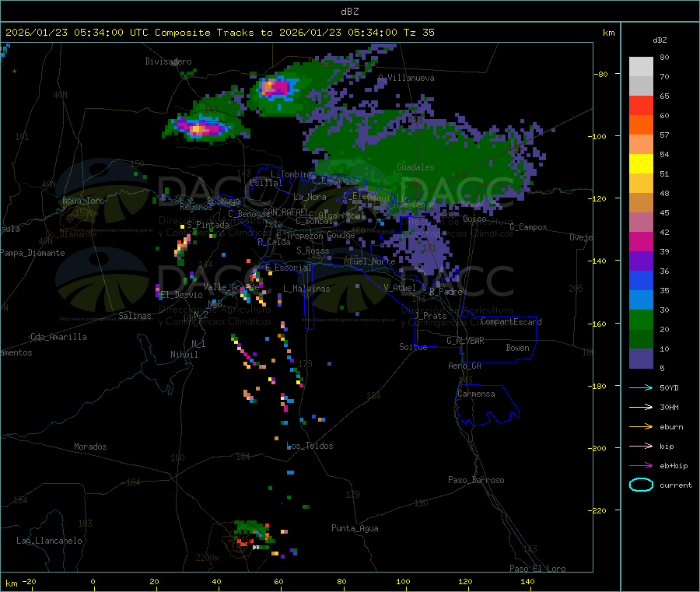The height and width of the screenshot is (592, 700).
Task: Click the 'CompantEscard' map label
Action: click(x=511, y=322)
